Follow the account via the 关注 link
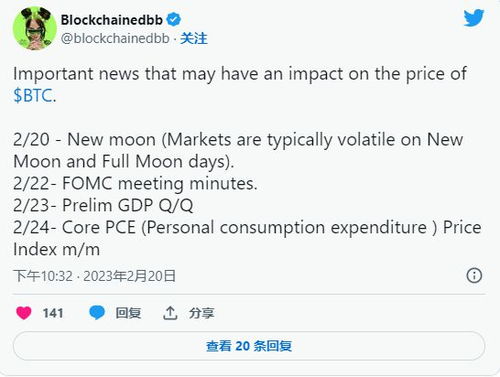This screenshot has width=500, height=377. 194,38
